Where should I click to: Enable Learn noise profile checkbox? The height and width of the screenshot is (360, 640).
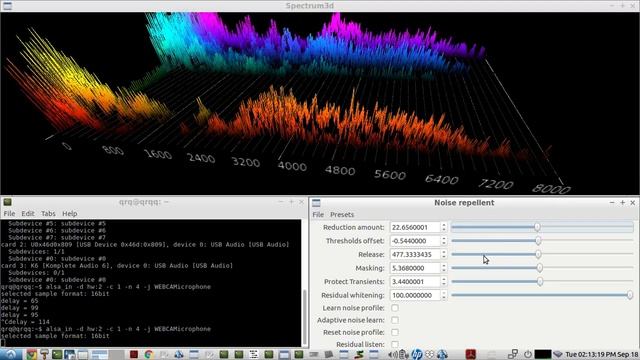click(395, 308)
